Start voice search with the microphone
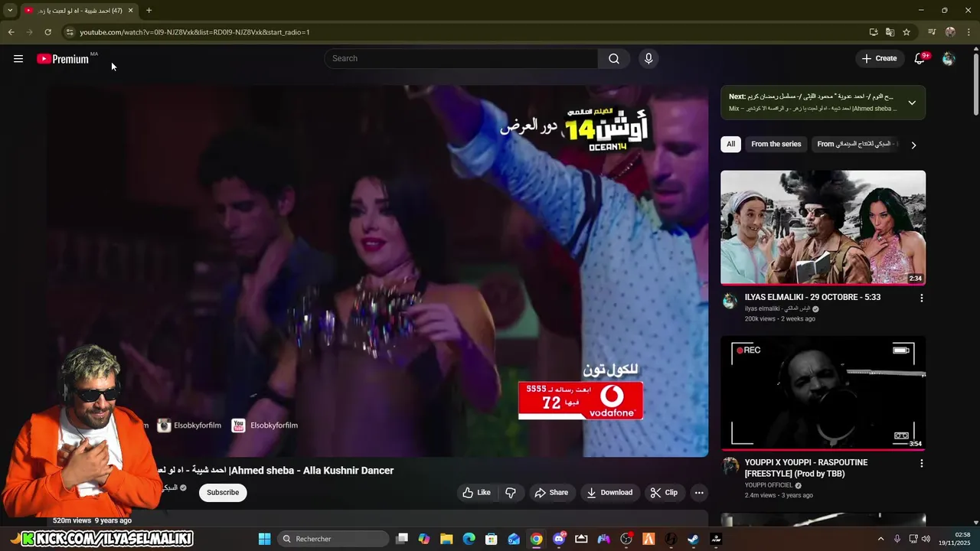This screenshot has height=551, width=980. coord(648,59)
